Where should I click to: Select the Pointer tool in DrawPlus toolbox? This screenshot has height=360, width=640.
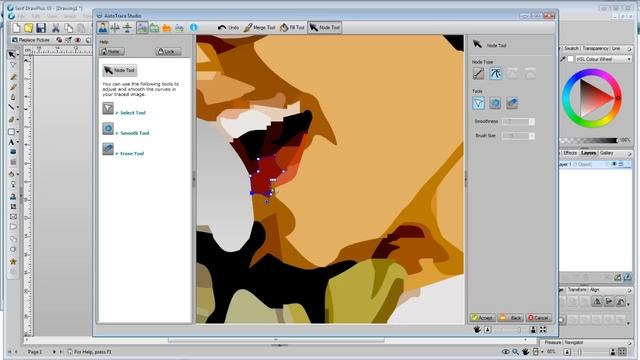(12, 54)
